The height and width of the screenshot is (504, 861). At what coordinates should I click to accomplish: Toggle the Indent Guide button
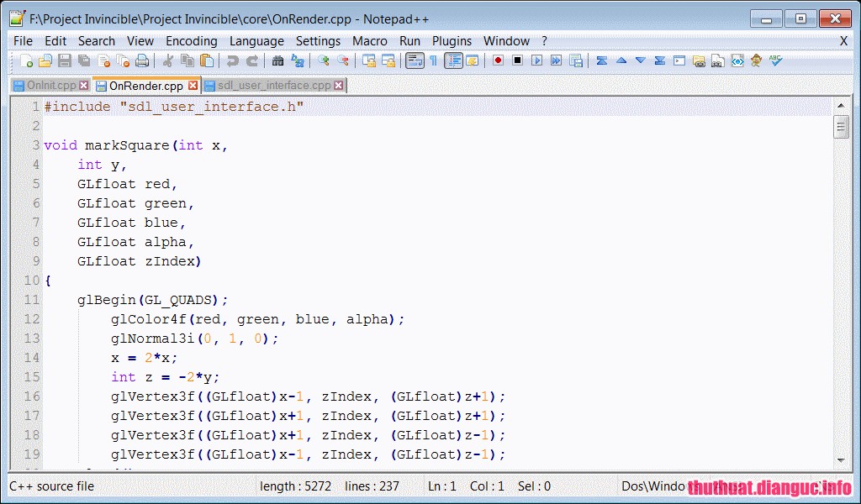coord(453,60)
